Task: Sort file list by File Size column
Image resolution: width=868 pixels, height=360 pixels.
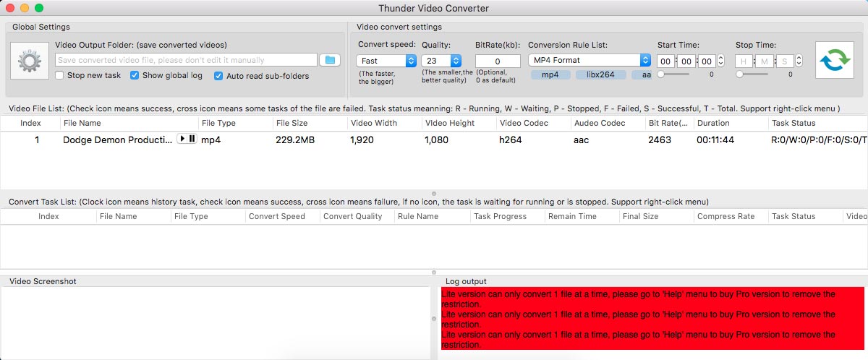Action: (311, 123)
